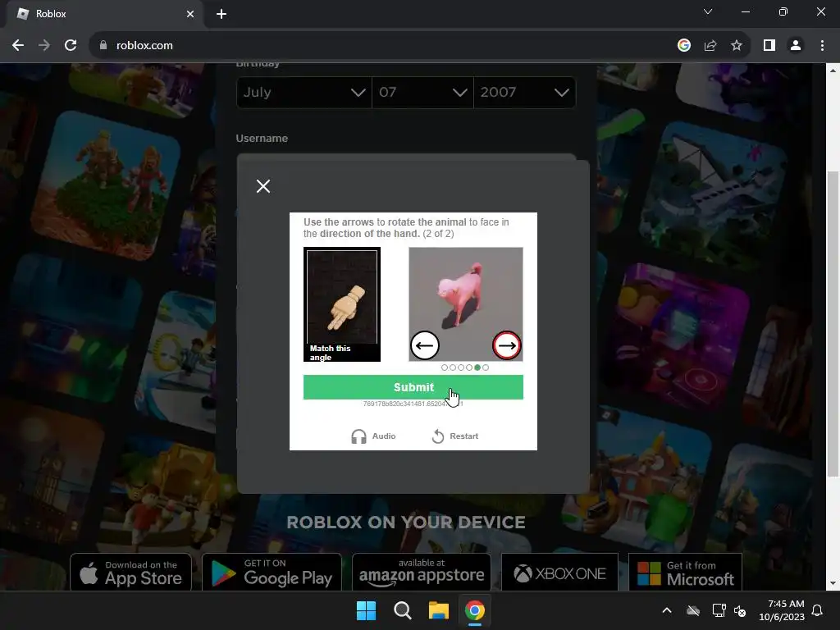The width and height of the screenshot is (840, 630).
Task: Close the verification dialog with X
Action: [263, 186]
